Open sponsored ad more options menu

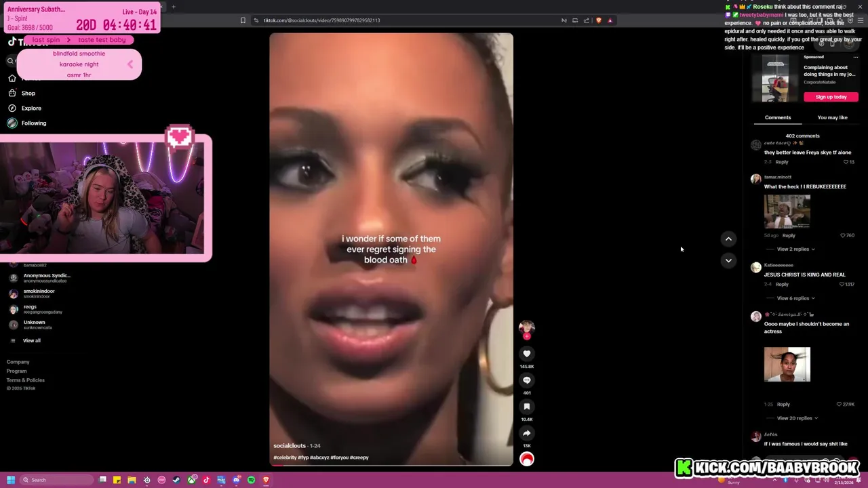pyautogui.click(x=855, y=57)
